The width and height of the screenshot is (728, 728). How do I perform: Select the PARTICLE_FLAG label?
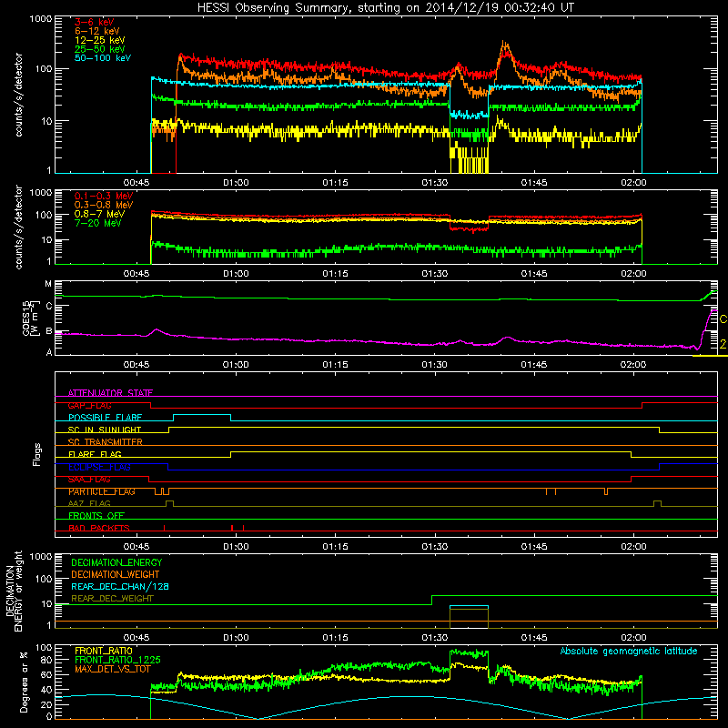[102, 491]
